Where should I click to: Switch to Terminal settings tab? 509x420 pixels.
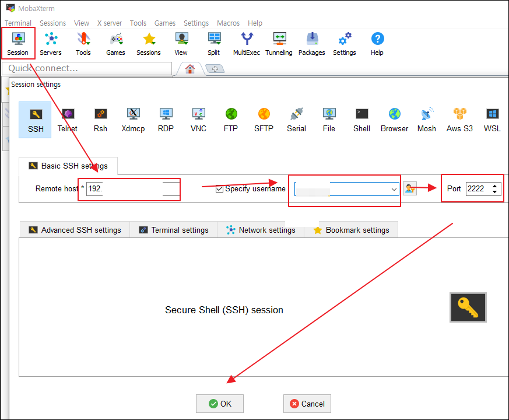[174, 230]
